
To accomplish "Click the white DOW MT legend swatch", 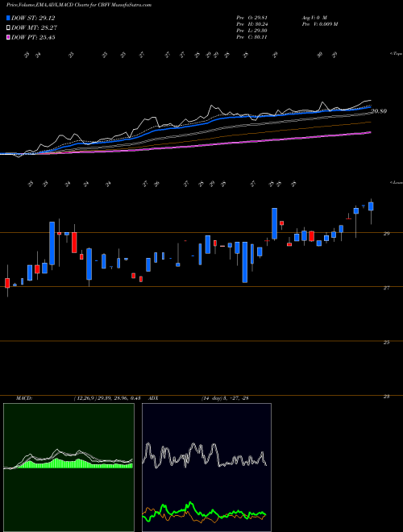I will click(8, 28).
